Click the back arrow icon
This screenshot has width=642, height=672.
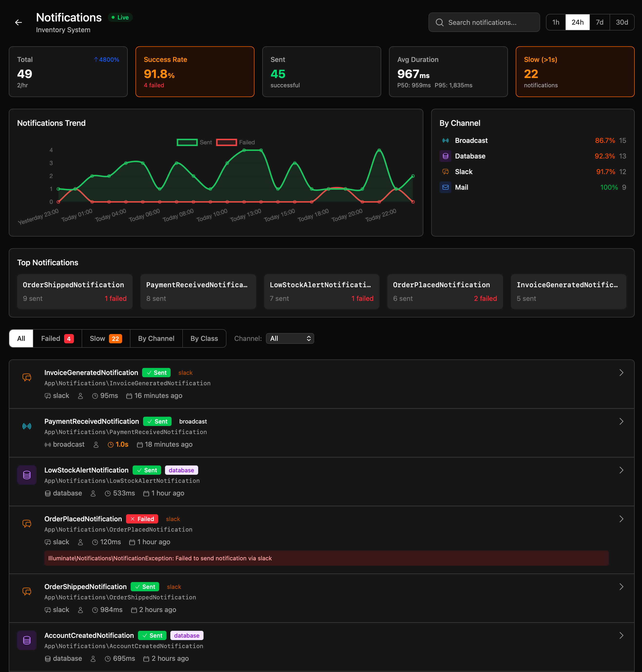tap(19, 23)
